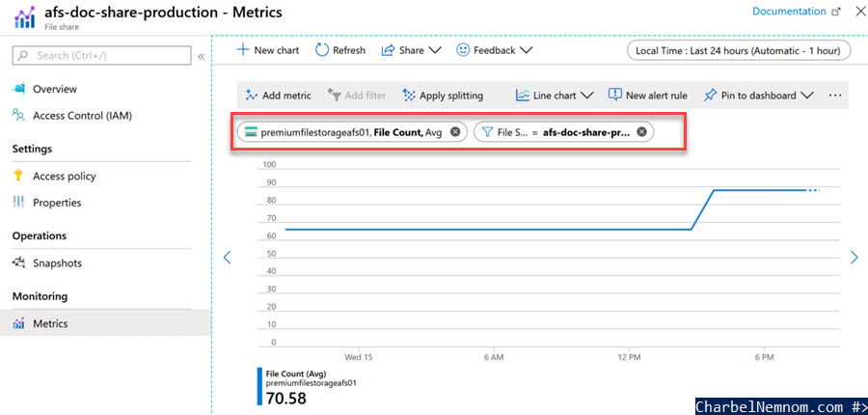Click the Access policy key icon
Screen dimensions: 868x415
coord(18,176)
